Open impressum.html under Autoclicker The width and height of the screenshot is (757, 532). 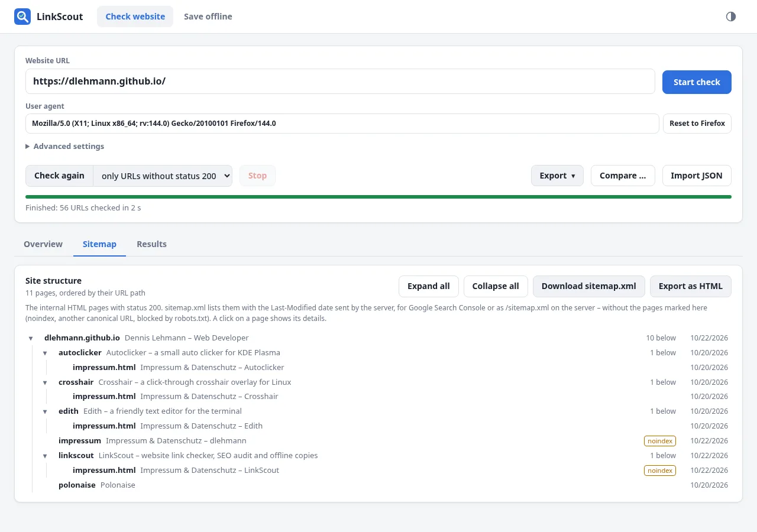pos(393,367)
